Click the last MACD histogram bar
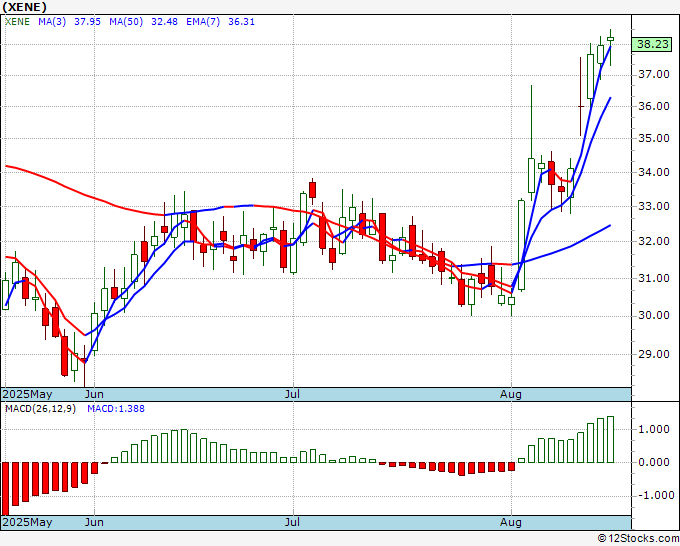 (610, 439)
